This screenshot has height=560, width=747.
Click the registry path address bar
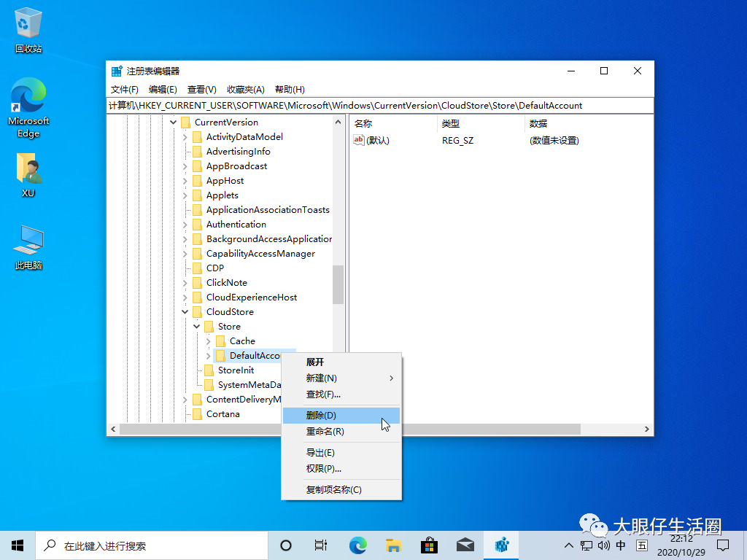379,105
